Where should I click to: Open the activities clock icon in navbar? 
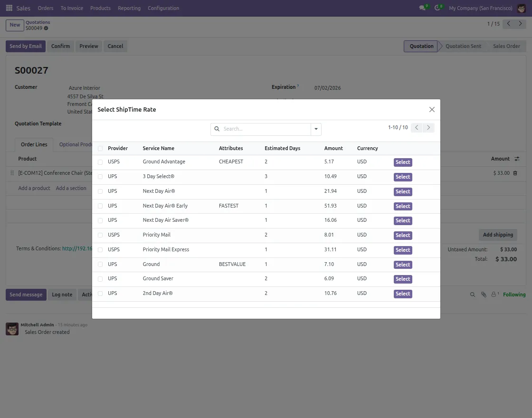pyautogui.click(x=437, y=8)
